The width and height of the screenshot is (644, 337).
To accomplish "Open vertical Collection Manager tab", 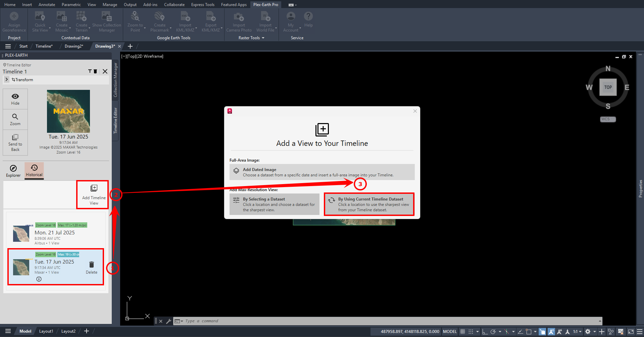I will tap(115, 80).
